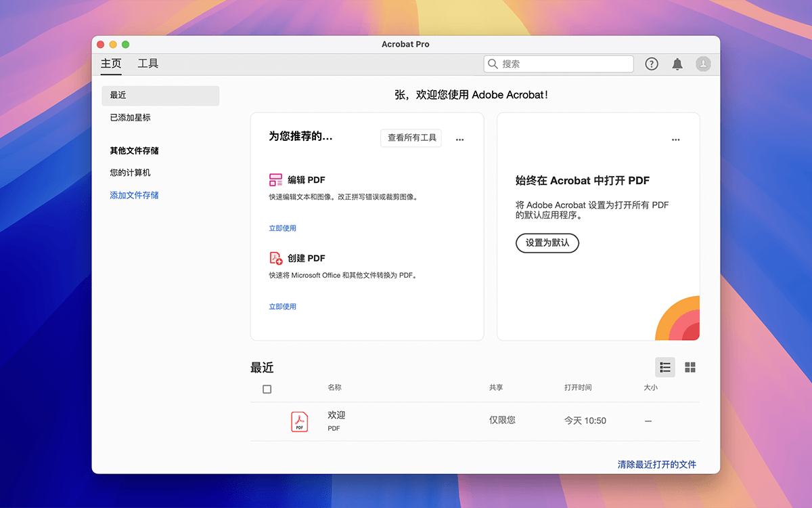
Task: Click the 今天 10:50 opened time
Action: (x=585, y=421)
